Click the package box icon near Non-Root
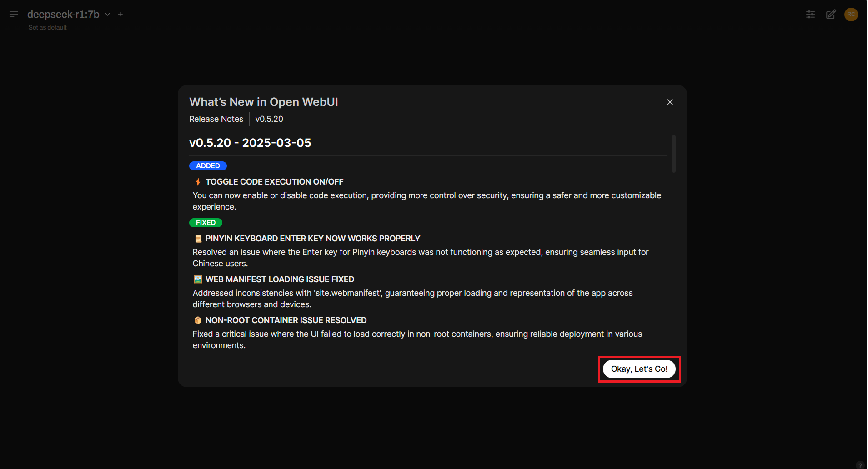Viewport: 868px width, 469px height. (x=198, y=320)
